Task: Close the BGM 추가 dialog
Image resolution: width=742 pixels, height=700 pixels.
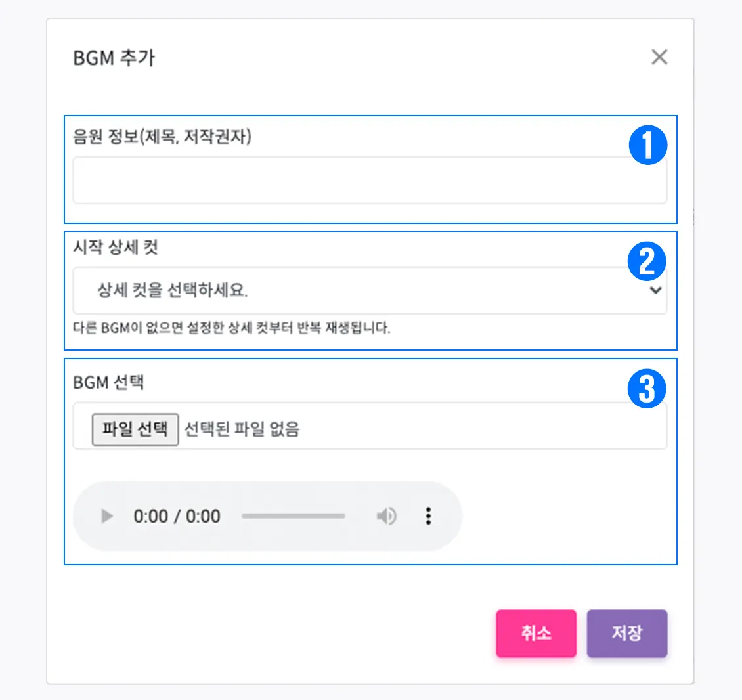Action: [659, 56]
